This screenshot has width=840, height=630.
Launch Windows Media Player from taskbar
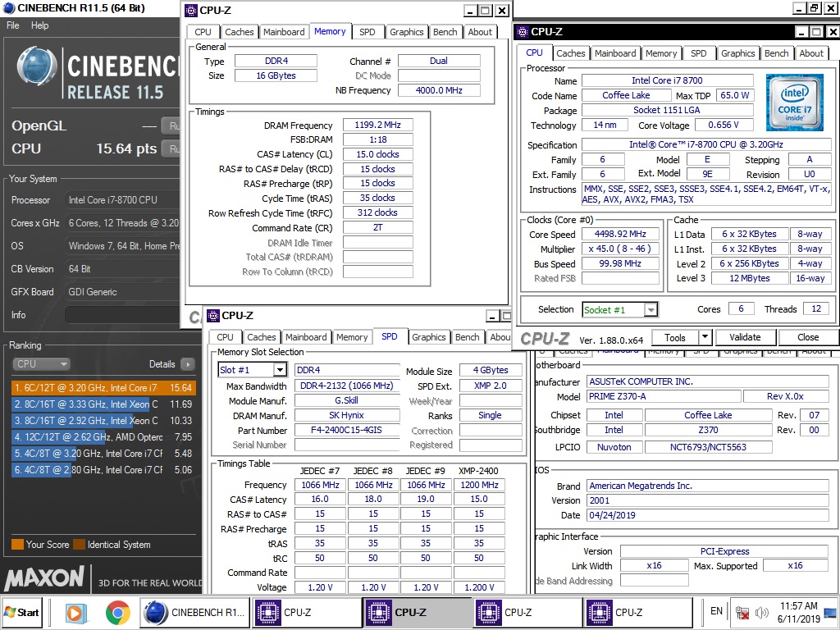pyautogui.click(x=75, y=612)
